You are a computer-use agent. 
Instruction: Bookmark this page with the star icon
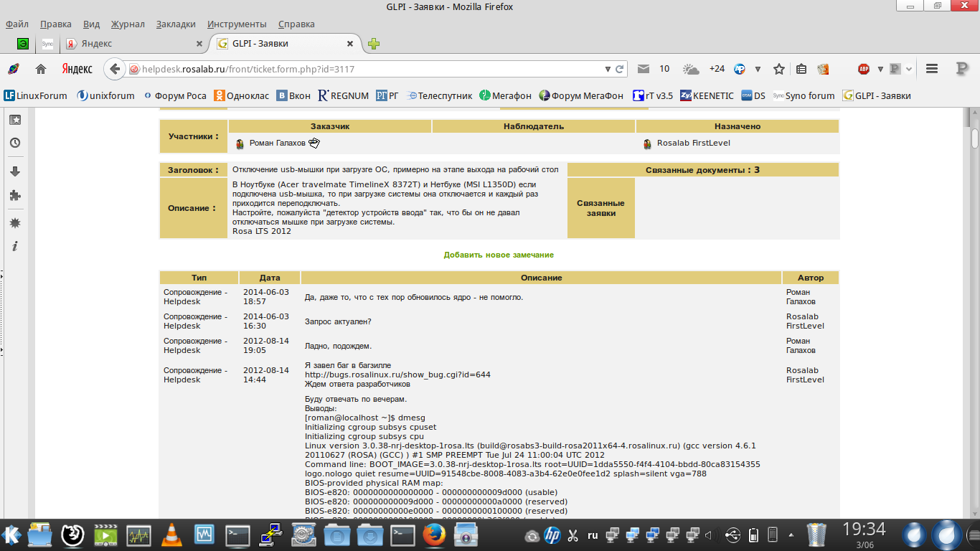pos(779,69)
